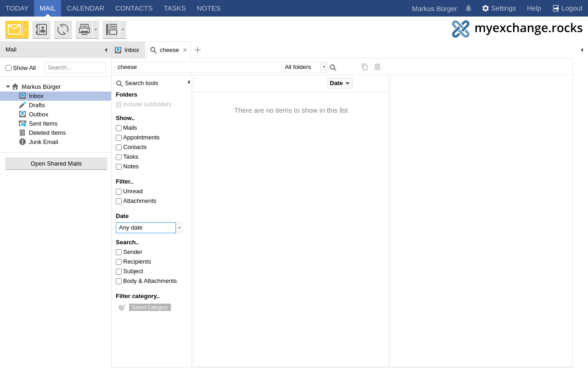588x368 pixels.
Task: Switch to the Inbox tab
Action: 128,50
